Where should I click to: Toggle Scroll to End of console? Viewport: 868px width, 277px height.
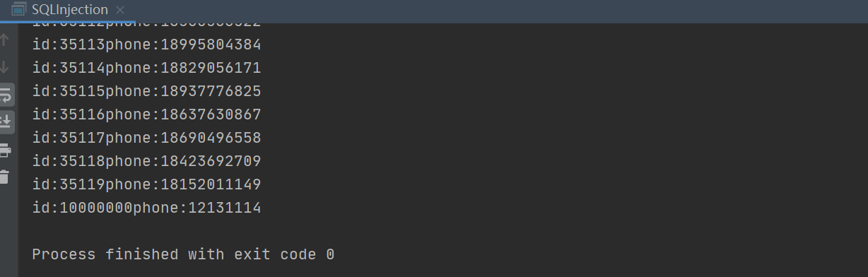point(6,122)
